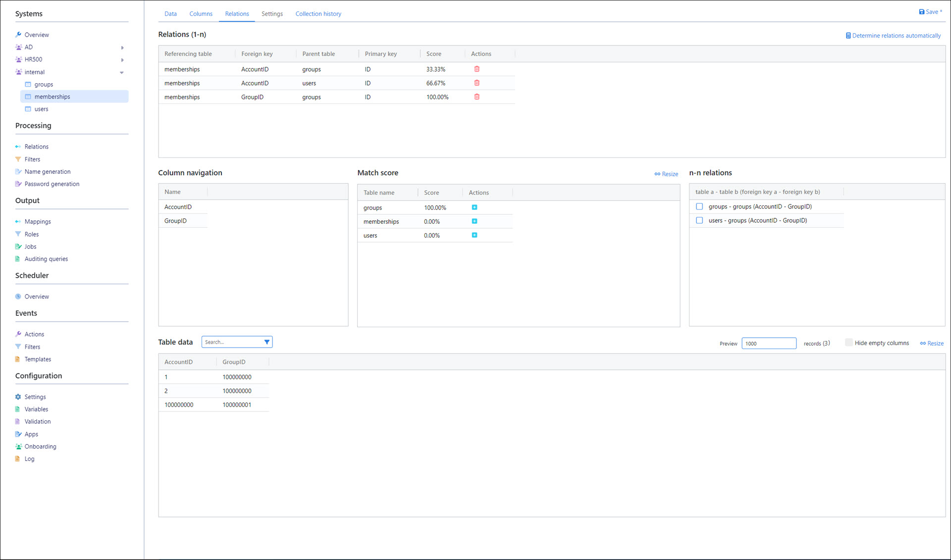The width and height of the screenshot is (951, 560).
Task: Save the changes with the Save icon
Action: point(922,12)
